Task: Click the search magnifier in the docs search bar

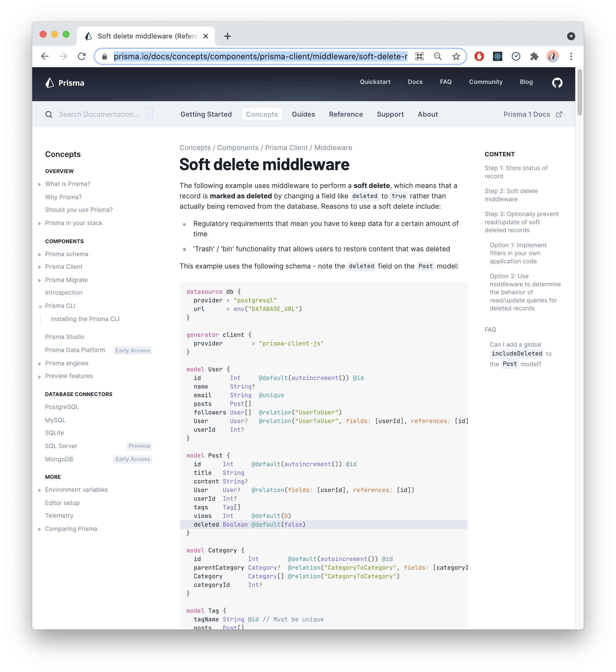Action: (49, 114)
